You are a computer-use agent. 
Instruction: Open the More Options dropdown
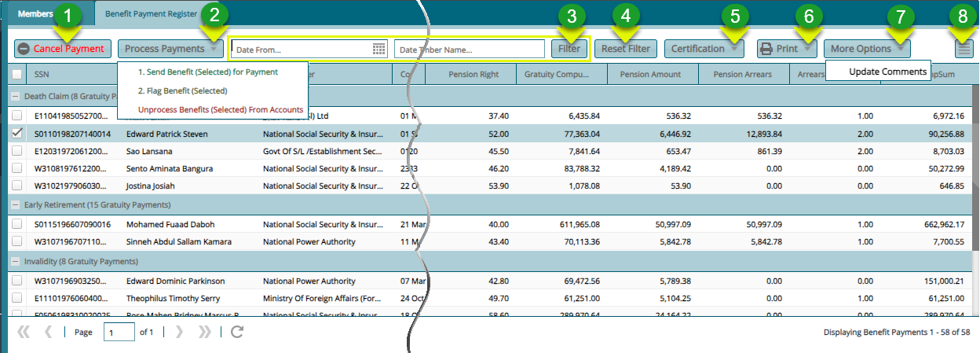[x=867, y=49]
